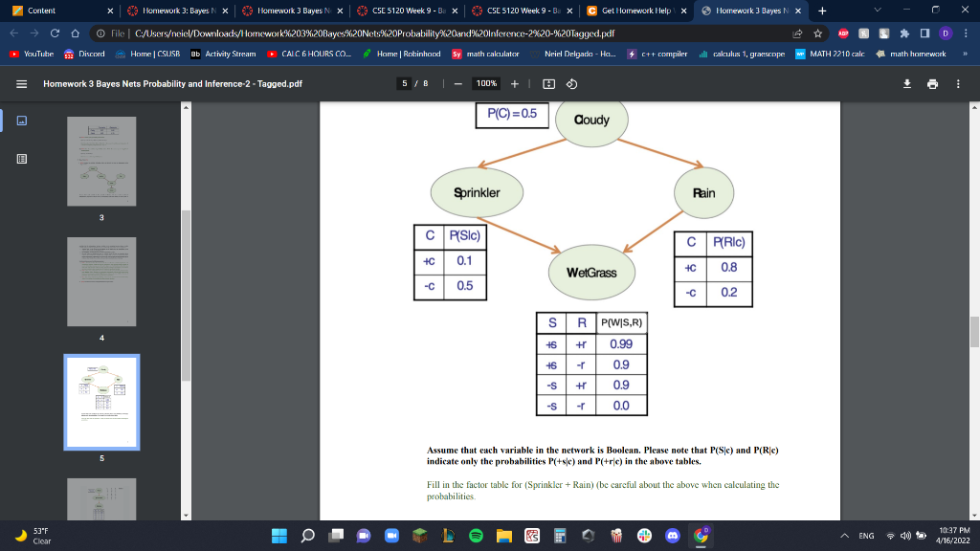Image resolution: width=980 pixels, height=551 pixels.
Task: Download the PDF file
Action: (x=907, y=84)
